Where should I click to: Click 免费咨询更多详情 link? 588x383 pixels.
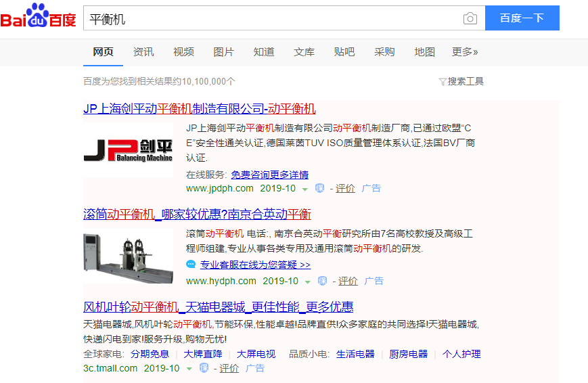(269, 175)
